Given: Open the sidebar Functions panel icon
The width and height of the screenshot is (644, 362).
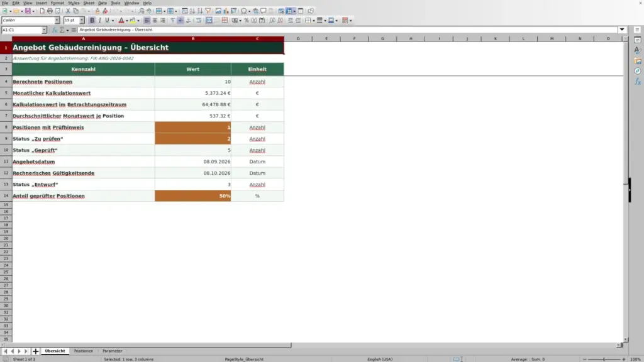Looking at the screenshot, I should [x=638, y=82].
